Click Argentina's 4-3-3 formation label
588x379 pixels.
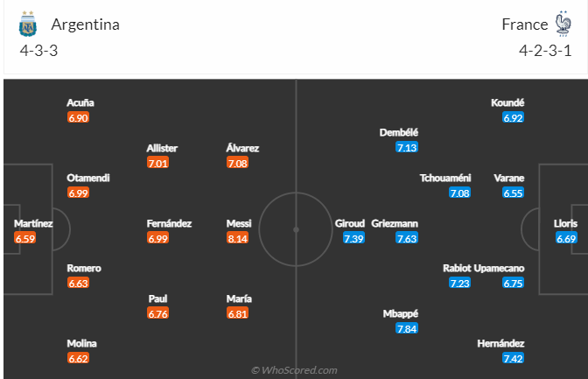click(39, 51)
